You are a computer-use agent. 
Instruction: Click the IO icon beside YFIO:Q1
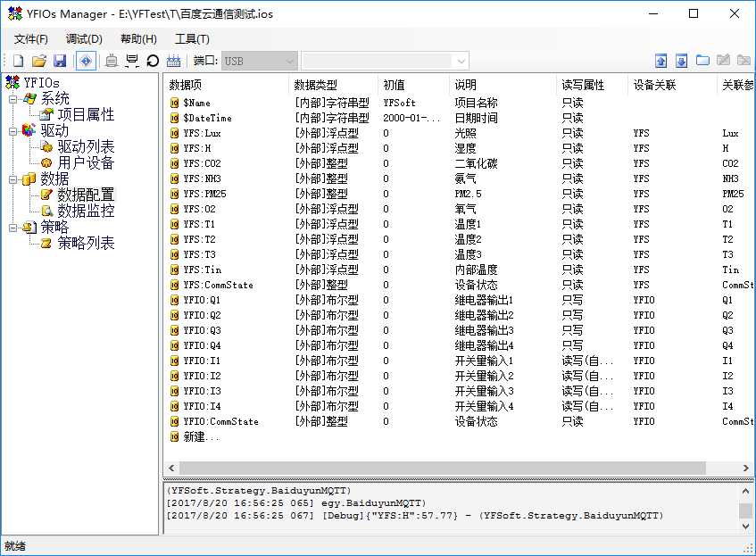pos(175,300)
